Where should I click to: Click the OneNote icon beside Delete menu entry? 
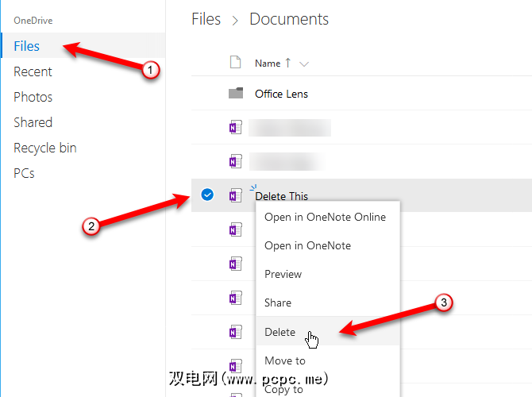236,332
